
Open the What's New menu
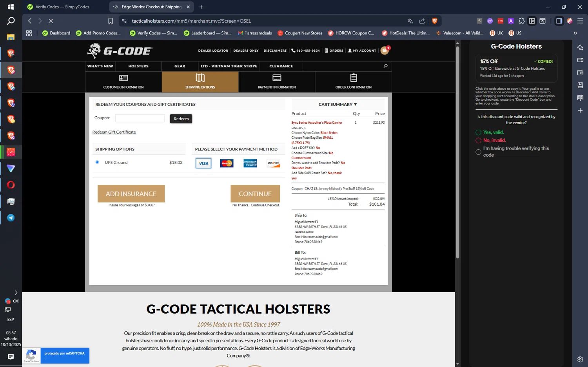(x=100, y=66)
